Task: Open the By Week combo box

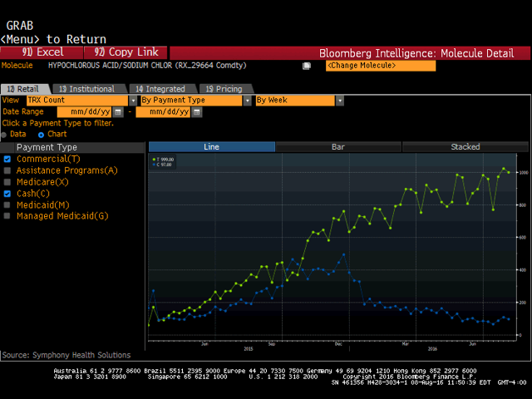Action: coord(295,101)
